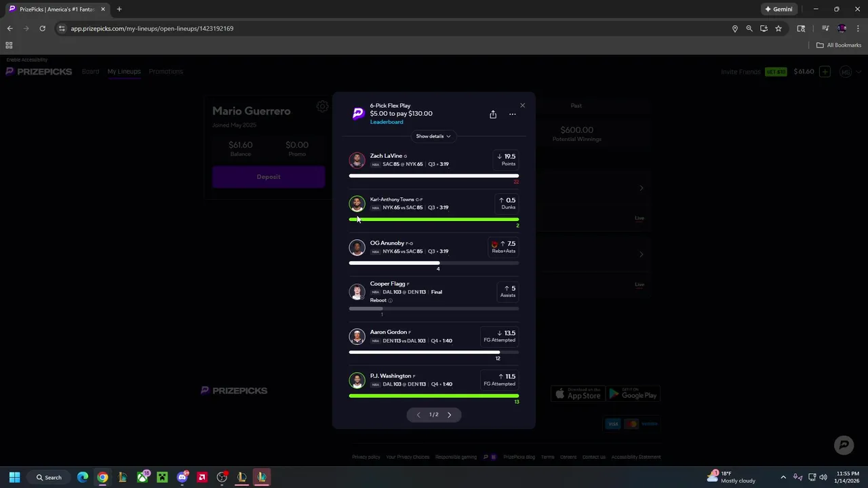Switch to the My Lineups tab
The image size is (868, 488).
point(124,72)
